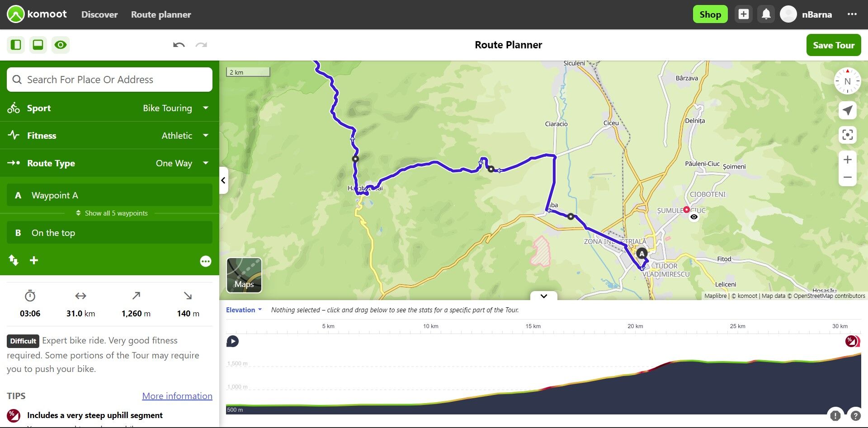The height and width of the screenshot is (428, 868).
Task: Click the Includes a very steep uphill segment tip
Action: click(95, 415)
